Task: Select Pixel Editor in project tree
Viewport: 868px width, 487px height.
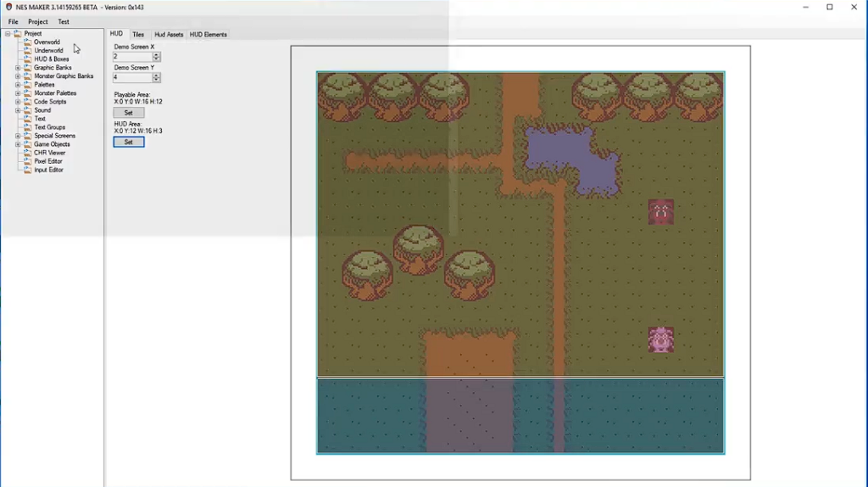Action: 48,161
